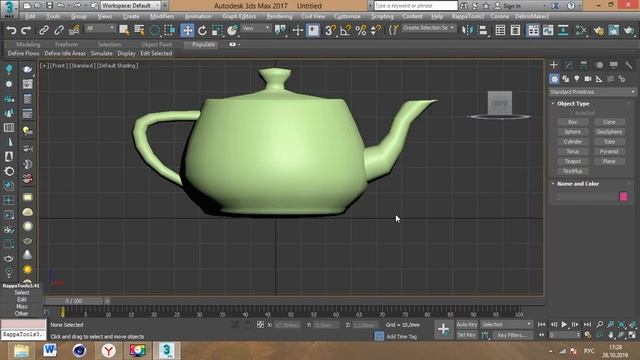Click the GeoSphere primitive button

tap(609, 132)
